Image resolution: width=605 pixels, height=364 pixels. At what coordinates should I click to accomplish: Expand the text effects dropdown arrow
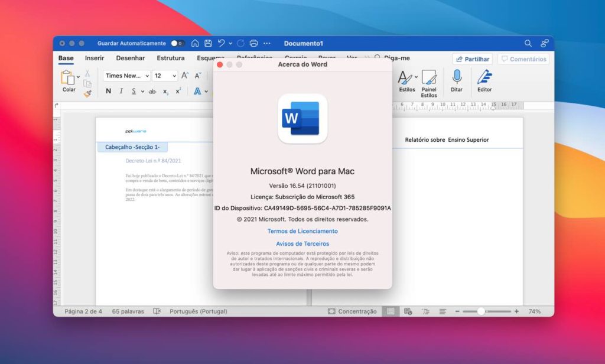coord(206,92)
